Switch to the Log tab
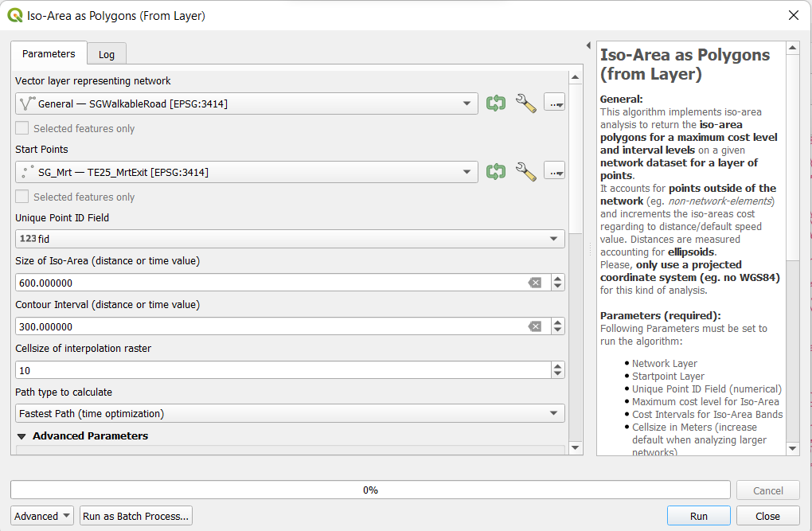This screenshot has width=812, height=531. 107,54
